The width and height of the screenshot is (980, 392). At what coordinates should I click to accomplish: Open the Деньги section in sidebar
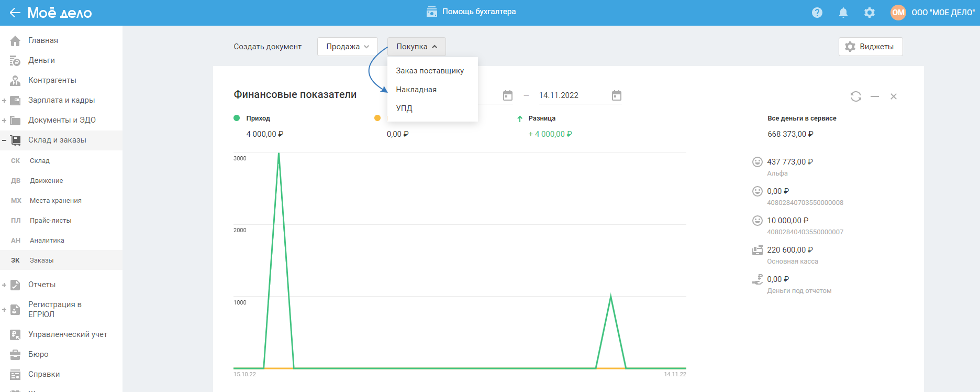(41, 60)
